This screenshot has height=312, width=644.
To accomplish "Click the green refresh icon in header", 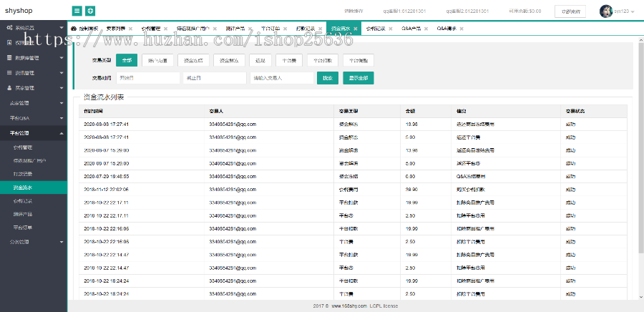I will click(90, 11).
